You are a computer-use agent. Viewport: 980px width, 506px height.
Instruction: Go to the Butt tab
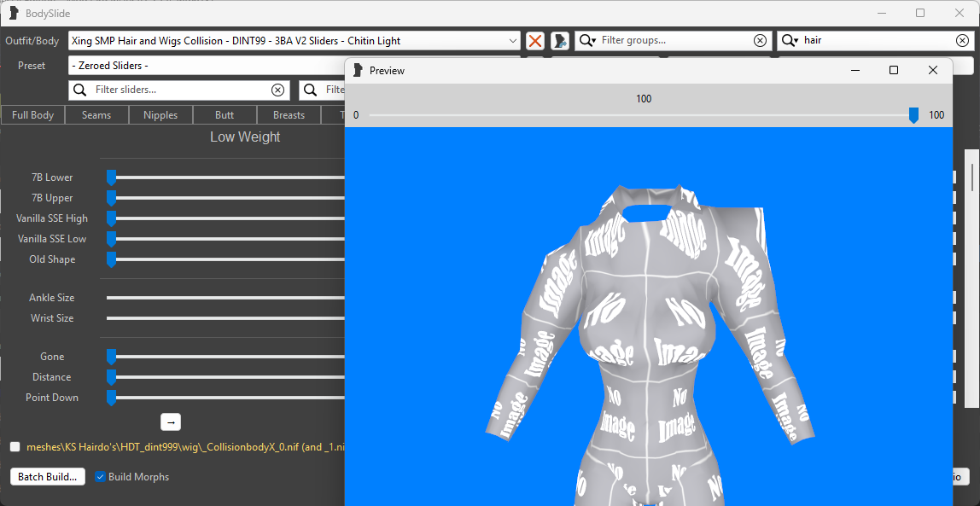click(225, 115)
